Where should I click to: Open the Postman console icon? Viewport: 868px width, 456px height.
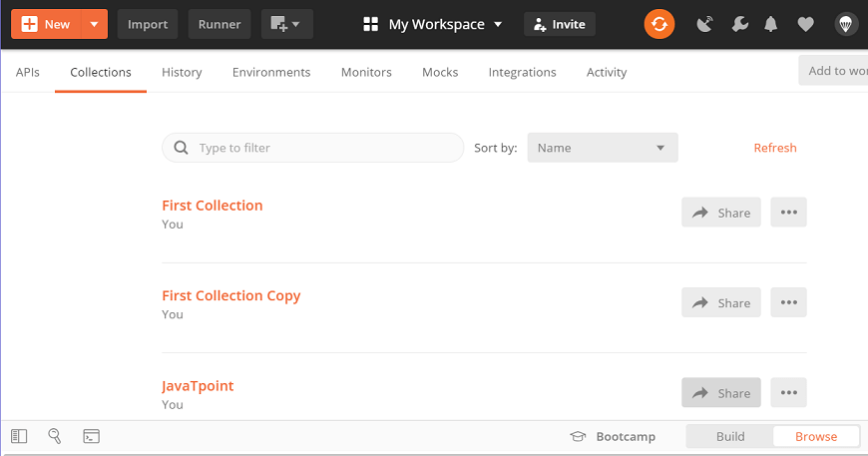(92, 436)
